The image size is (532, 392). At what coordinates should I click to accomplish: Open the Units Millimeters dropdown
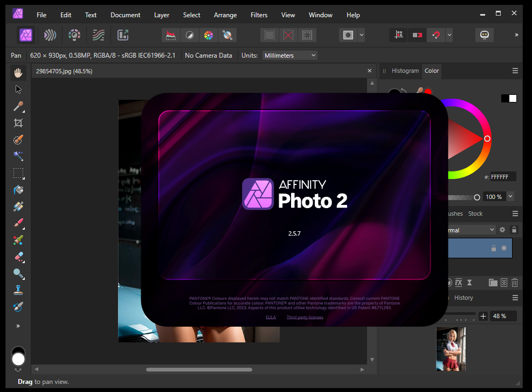tap(290, 56)
